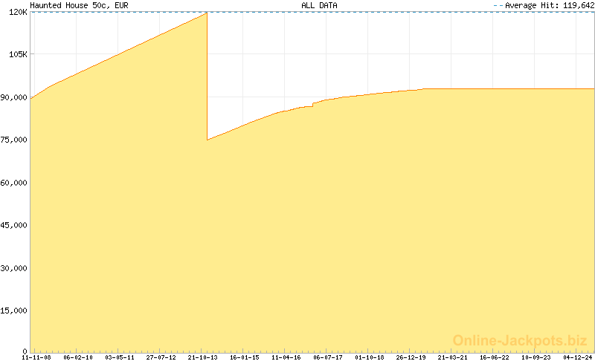The height and width of the screenshot is (364, 595).
Task: Click the 30,000 y-axis label
Action: 14,267
